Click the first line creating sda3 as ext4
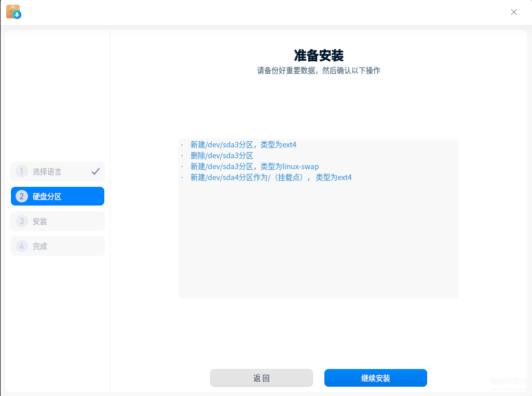This screenshot has width=532, height=396. (x=243, y=145)
